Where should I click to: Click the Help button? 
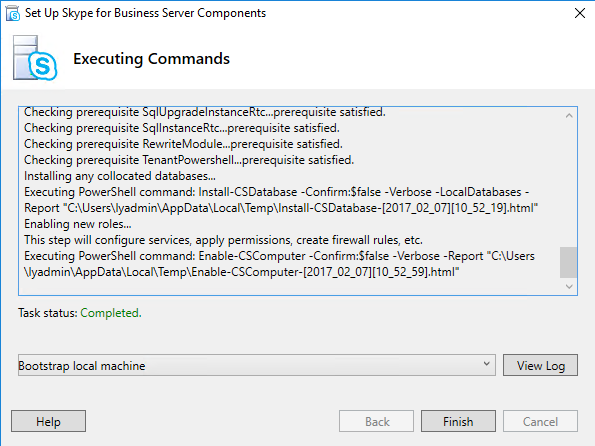[x=49, y=421]
